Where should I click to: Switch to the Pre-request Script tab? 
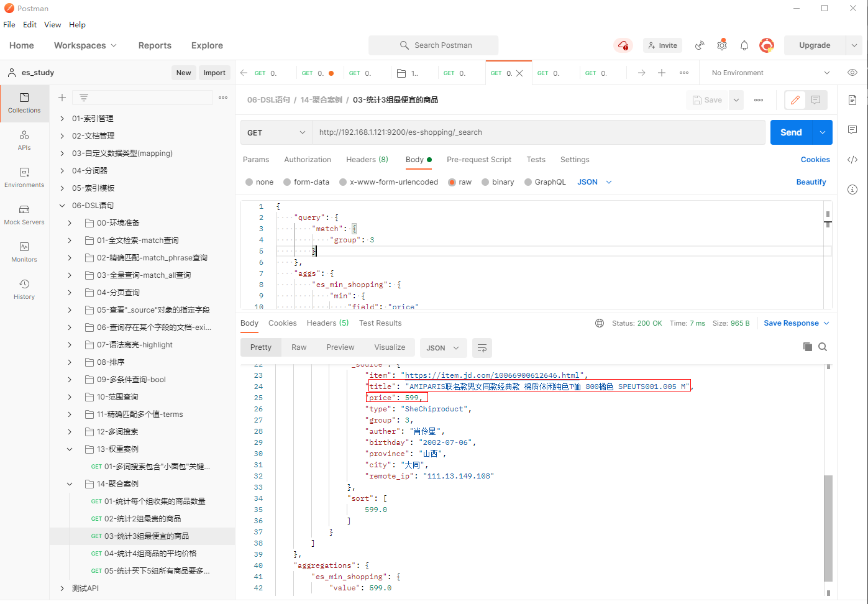tap(478, 160)
